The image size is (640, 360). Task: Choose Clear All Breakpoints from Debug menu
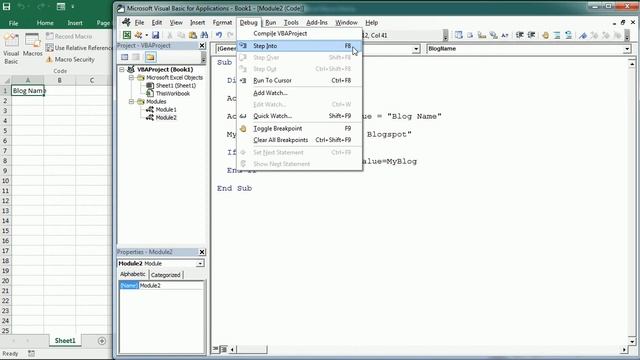300,140
